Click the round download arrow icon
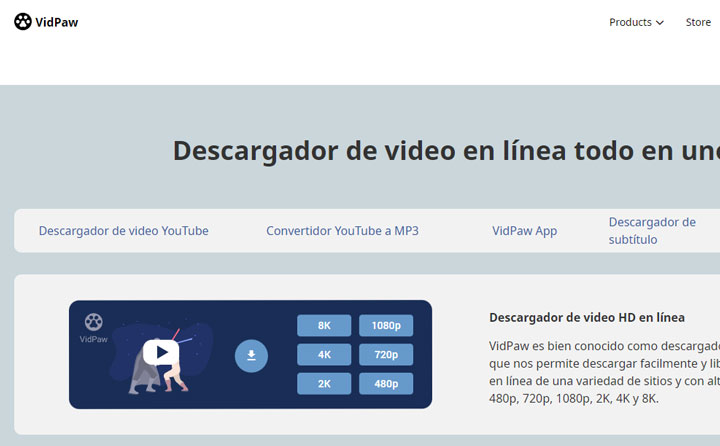This screenshot has width=720, height=446. click(x=251, y=356)
